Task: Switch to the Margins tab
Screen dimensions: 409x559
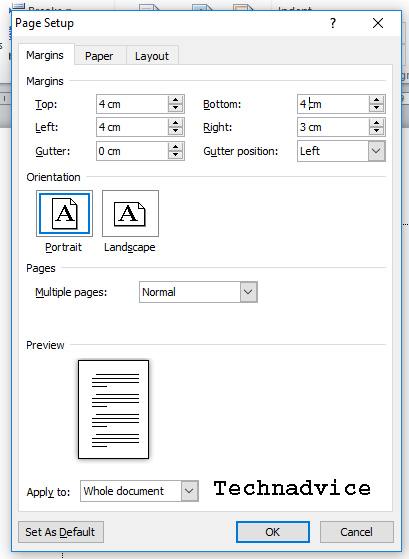Action: click(45, 55)
